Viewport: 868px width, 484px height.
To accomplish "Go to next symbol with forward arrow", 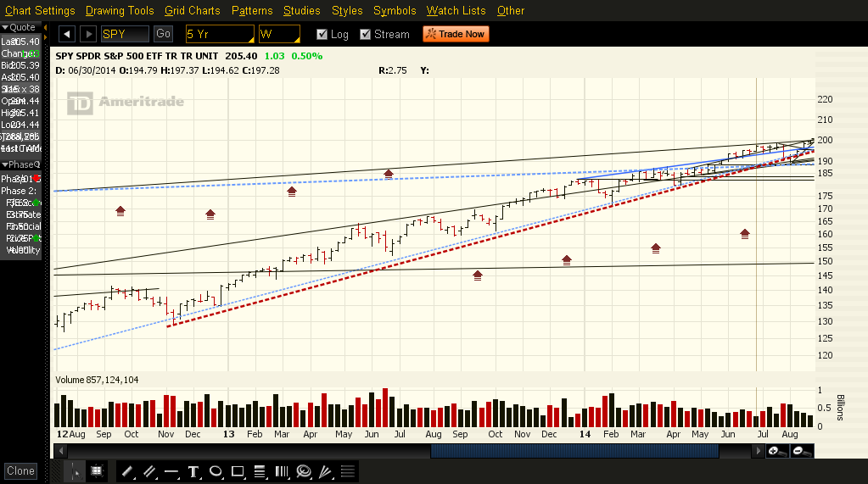I will click(x=88, y=34).
